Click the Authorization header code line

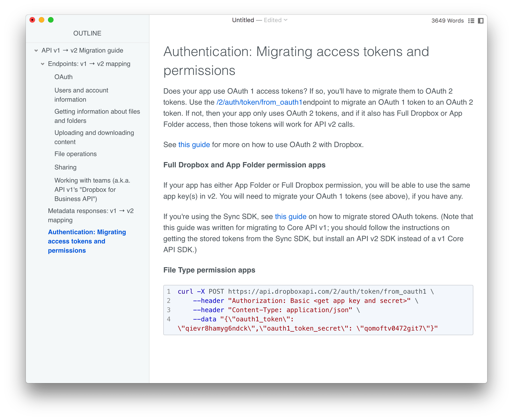pyautogui.click(x=306, y=301)
